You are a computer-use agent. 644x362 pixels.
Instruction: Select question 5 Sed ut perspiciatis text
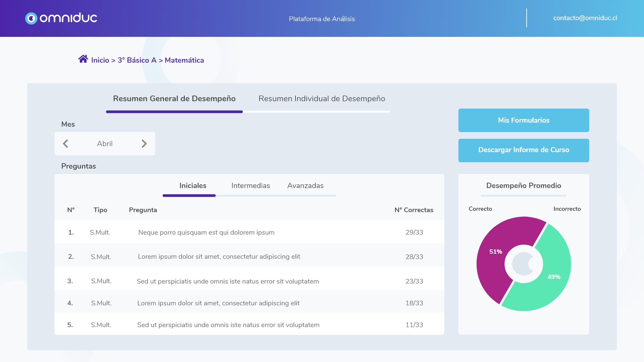click(228, 325)
